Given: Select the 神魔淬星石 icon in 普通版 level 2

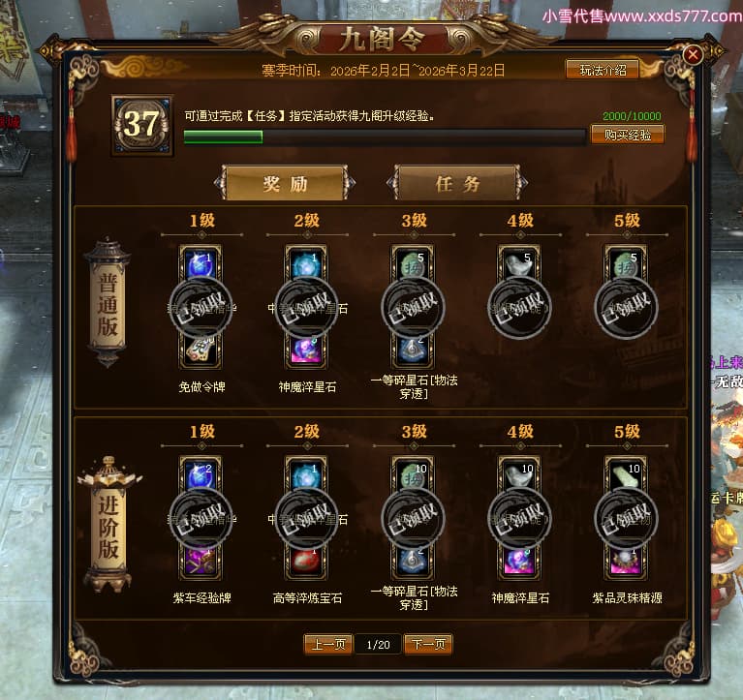Looking at the screenshot, I should pyautogui.click(x=306, y=350).
